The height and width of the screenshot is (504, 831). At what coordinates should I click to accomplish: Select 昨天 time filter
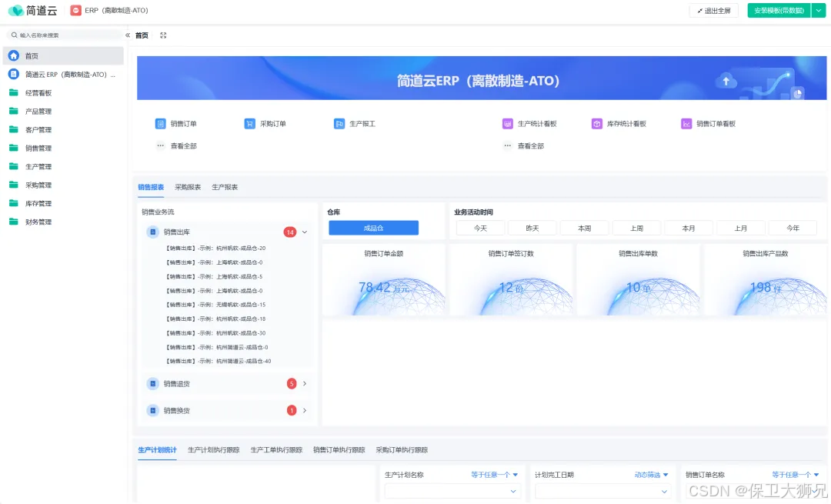pyautogui.click(x=532, y=228)
